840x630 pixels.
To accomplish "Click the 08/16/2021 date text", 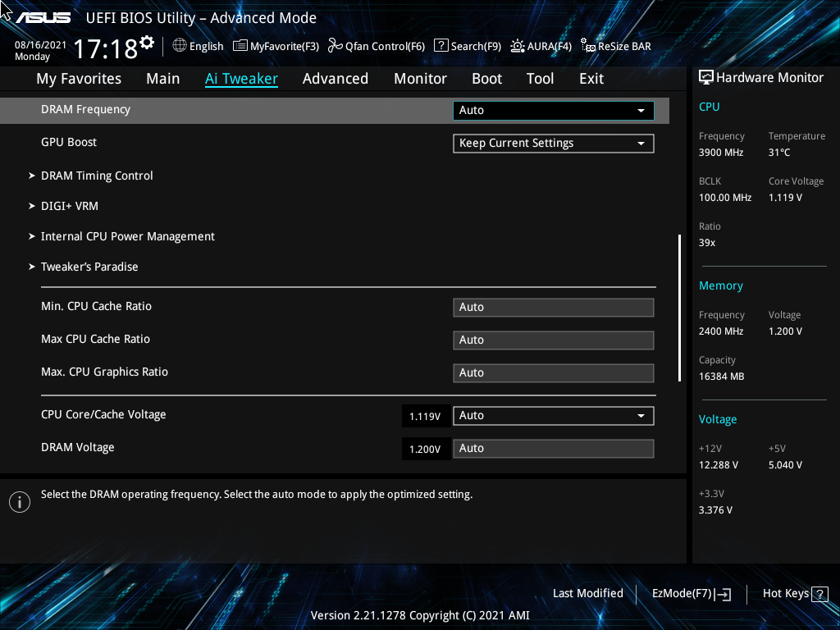I will 40,45.
